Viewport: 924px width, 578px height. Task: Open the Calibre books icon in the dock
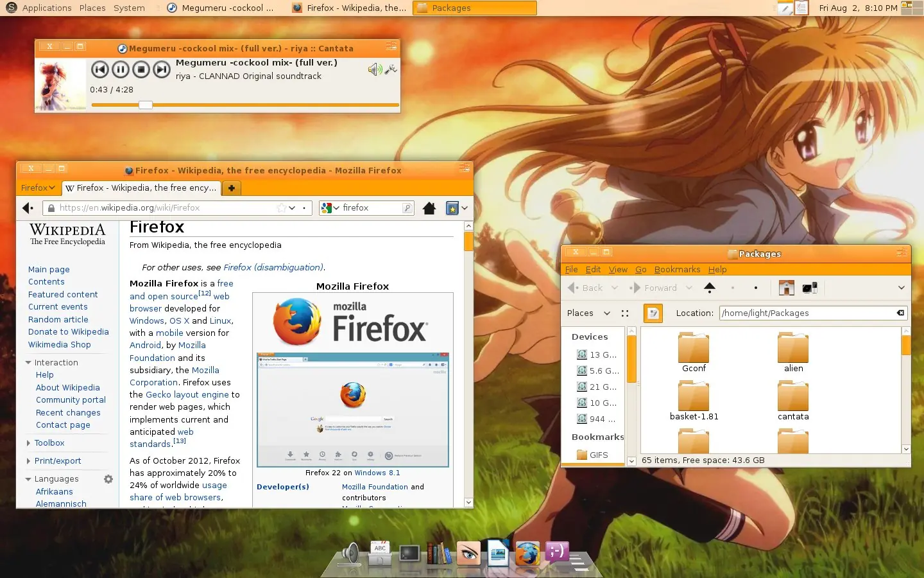[440, 554]
